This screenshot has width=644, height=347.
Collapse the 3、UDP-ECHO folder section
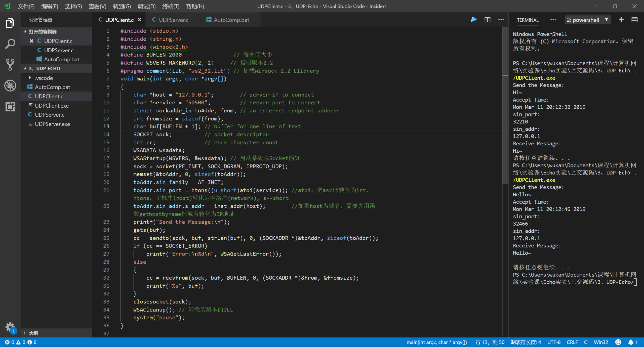pyautogui.click(x=25, y=68)
